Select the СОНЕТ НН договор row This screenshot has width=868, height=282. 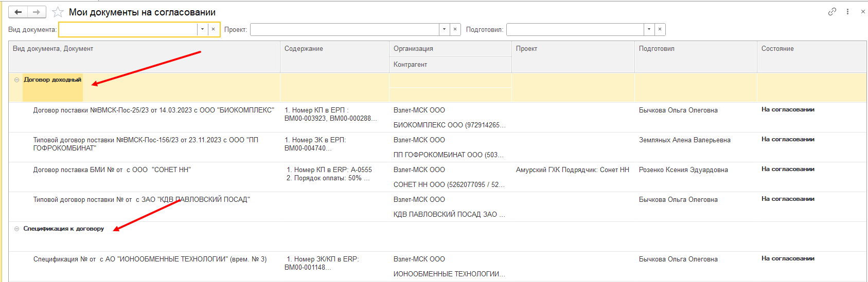pyautogui.click(x=437, y=177)
